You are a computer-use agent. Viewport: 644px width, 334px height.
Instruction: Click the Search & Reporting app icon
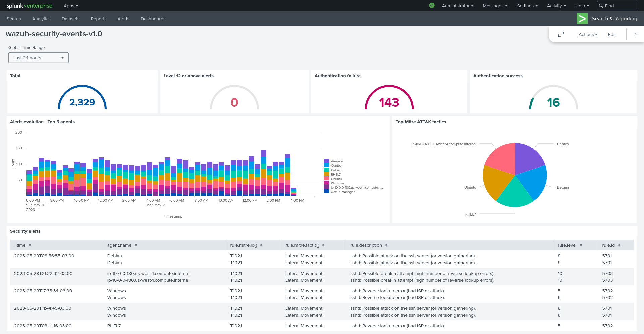click(x=582, y=19)
